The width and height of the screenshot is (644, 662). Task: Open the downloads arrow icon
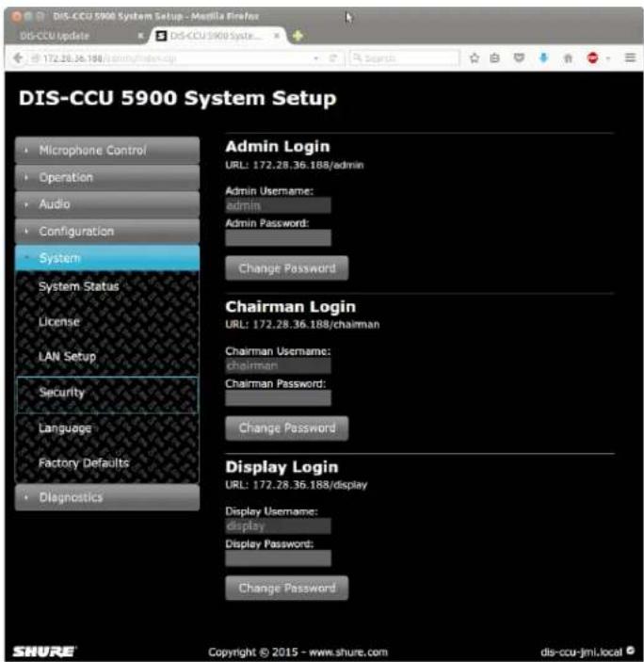543,57
